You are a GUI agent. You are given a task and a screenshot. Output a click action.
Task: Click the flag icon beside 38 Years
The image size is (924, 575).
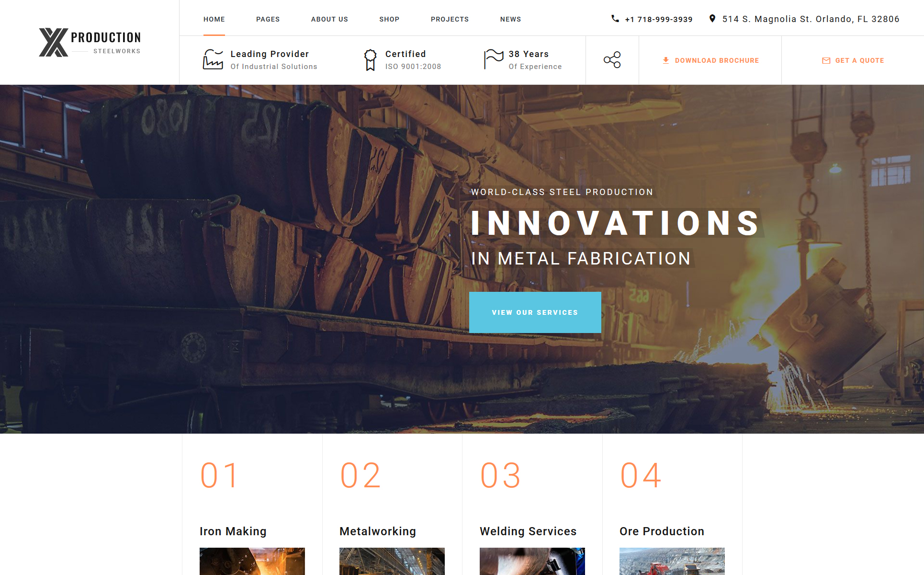pyautogui.click(x=493, y=59)
